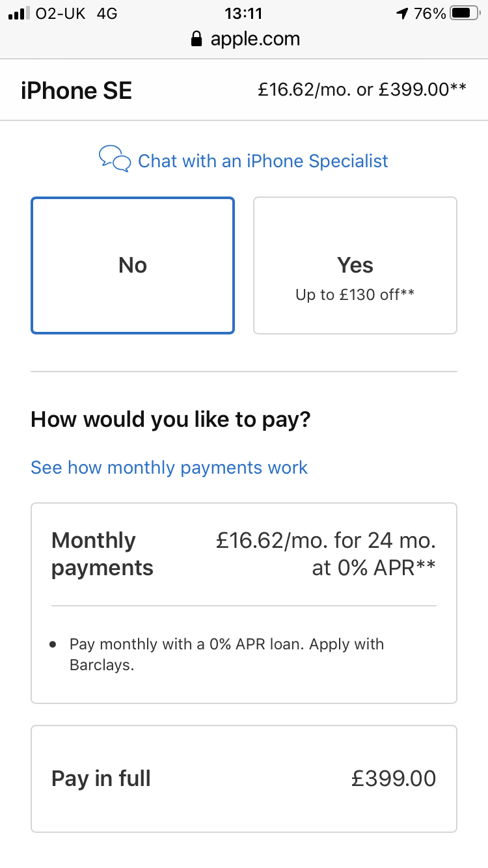Tap the location arrow status icon

(403, 13)
